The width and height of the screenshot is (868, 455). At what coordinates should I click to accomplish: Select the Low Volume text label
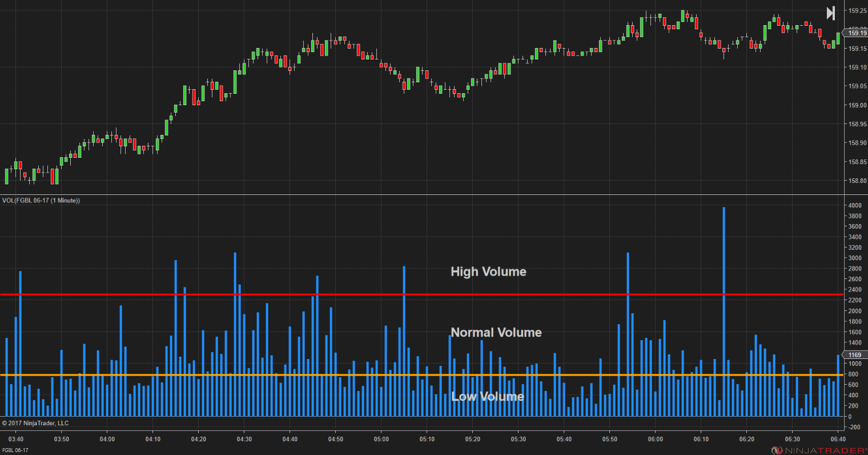click(487, 397)
